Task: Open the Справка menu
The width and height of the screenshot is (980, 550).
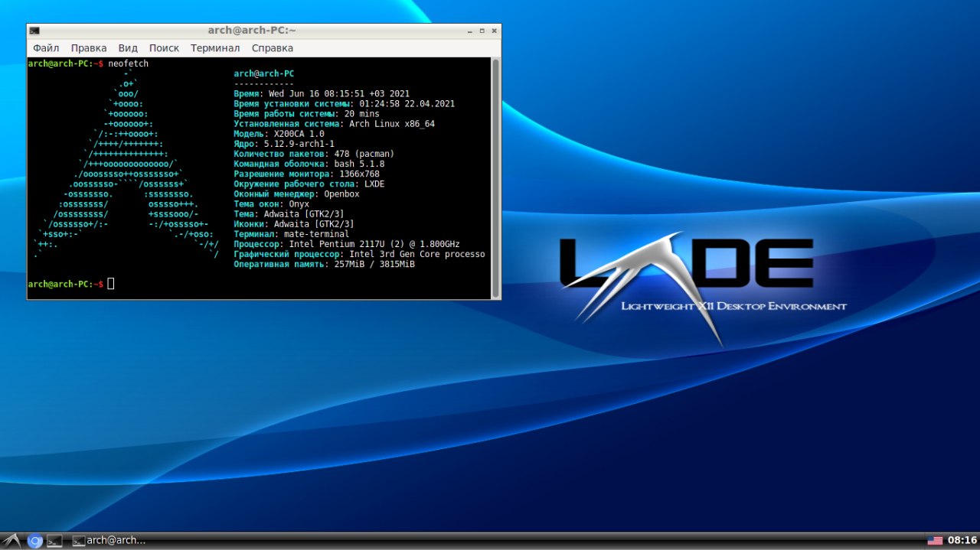Action: click(x=273, y=48)
